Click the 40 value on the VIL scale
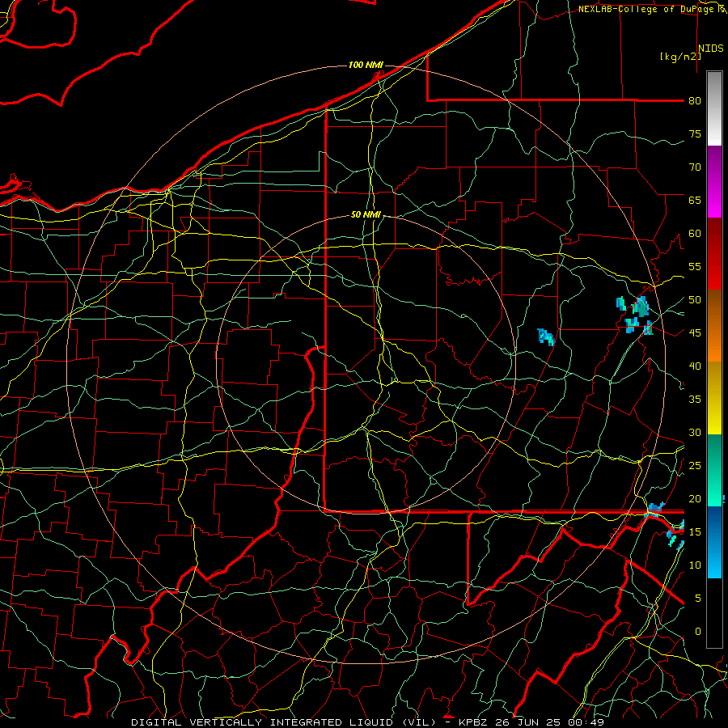 695,366
